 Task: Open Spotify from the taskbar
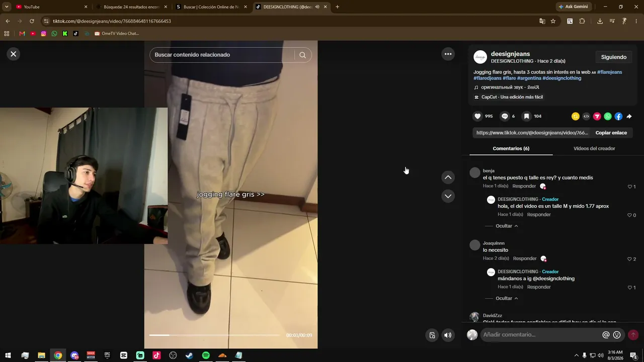[206, 355]
